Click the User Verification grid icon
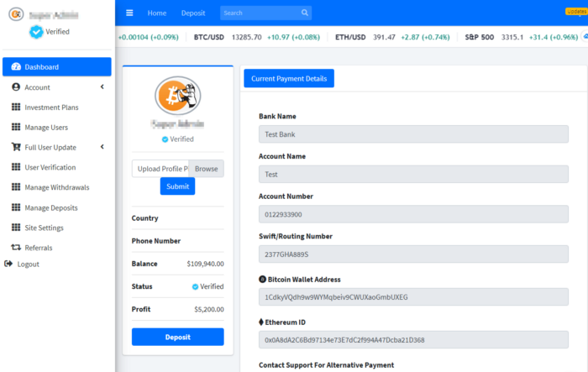 coord(16,167)
